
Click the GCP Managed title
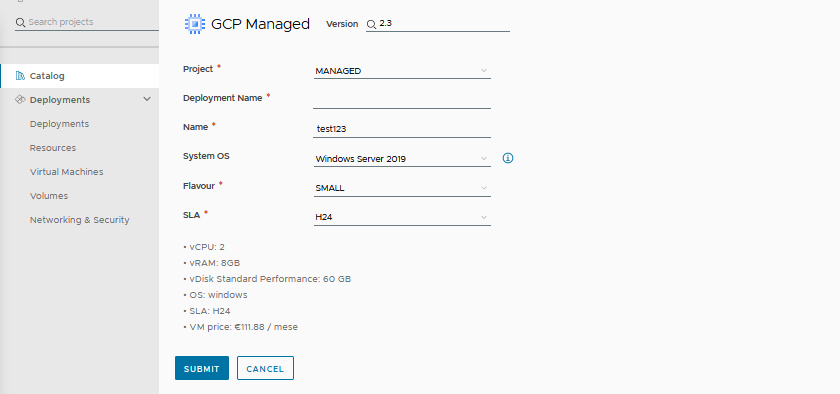coord(260,24)
